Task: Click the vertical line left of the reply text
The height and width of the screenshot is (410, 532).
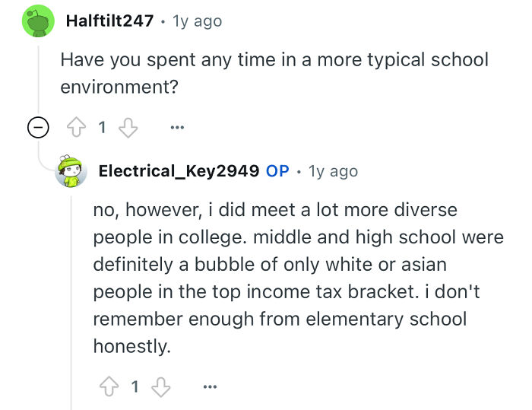Action: point(71,304)
